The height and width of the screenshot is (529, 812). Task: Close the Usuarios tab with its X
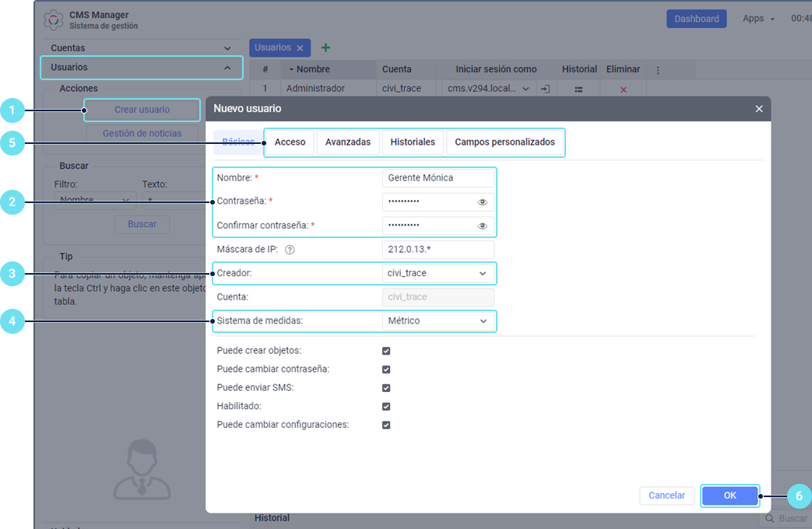click(300, 48)
